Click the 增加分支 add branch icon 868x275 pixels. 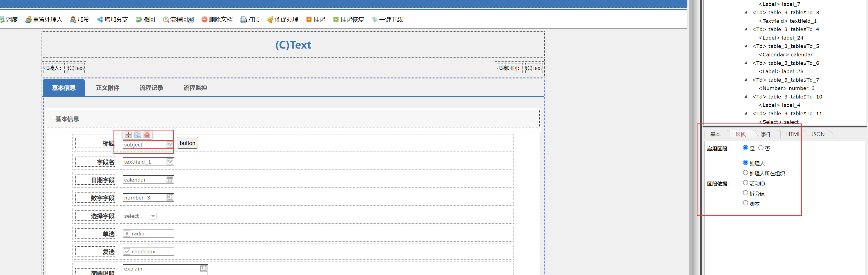click(100, 20)
